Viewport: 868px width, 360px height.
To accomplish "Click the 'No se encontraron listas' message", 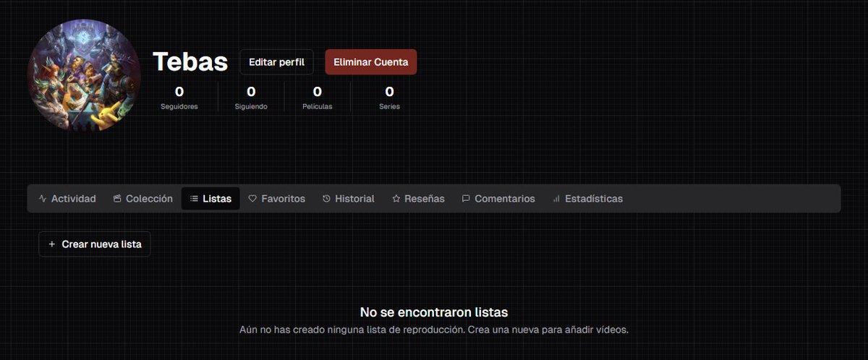I will (x=434, y=312).
